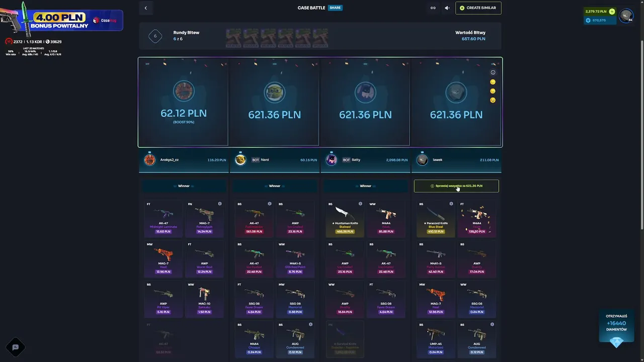Click the M4A4 85.88 PLN item

[386, 218]
